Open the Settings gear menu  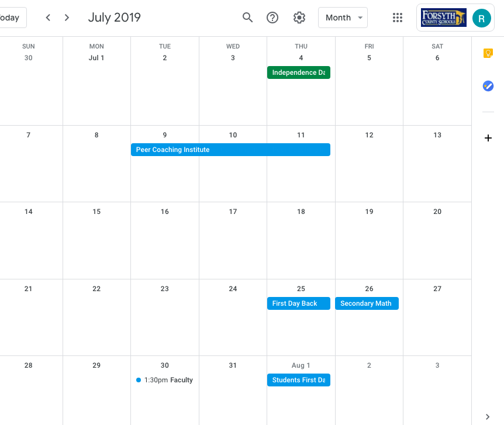click(x=299, y=18)
